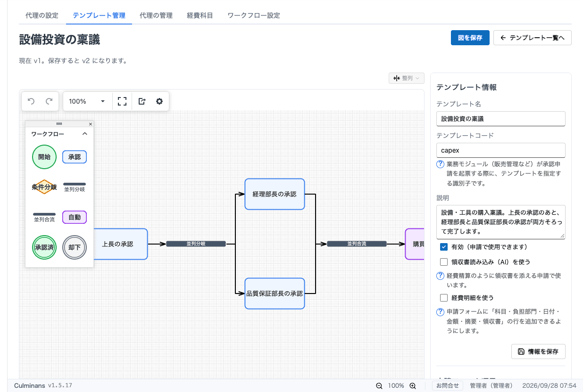
Task: Uncheck 有効 (申請で使用できます)
Action: 444,247
